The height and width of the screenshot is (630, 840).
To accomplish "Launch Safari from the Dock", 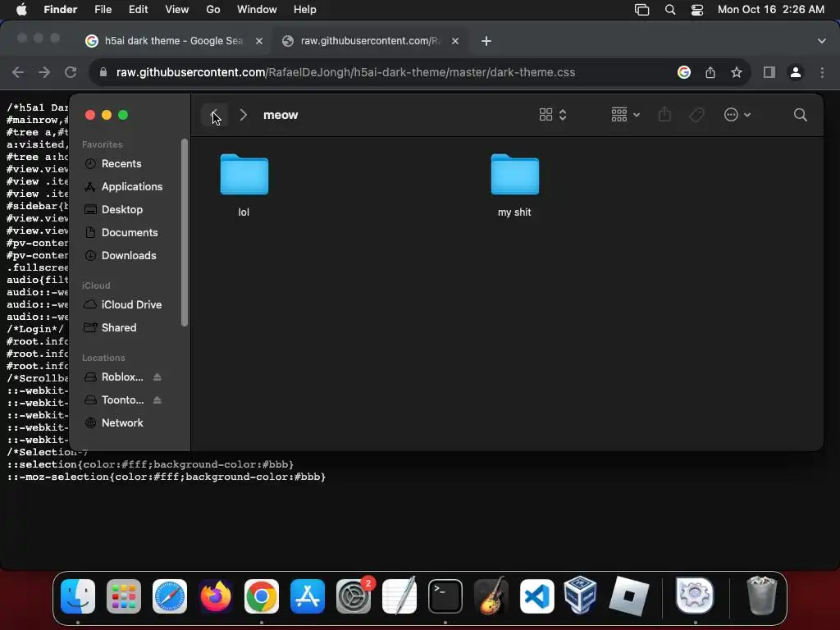I will coord(170,596).
